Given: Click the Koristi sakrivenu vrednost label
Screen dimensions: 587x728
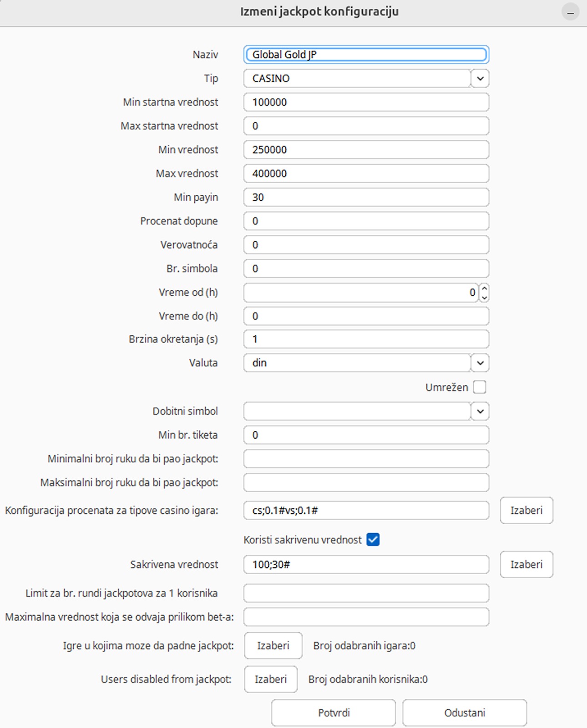Looking at the screenshot, I should click(303, 540).
